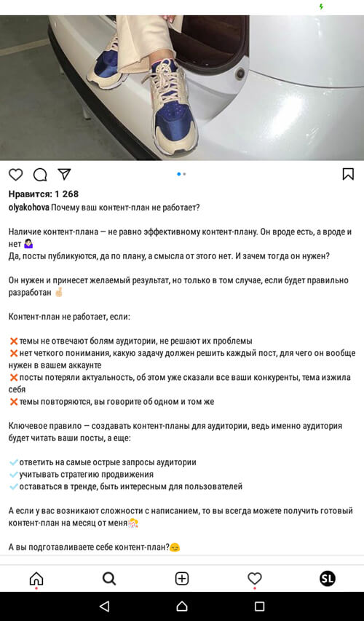The image size is (364, 621).
Task: Open Search magnifier tab
Action: click(109, 579)
